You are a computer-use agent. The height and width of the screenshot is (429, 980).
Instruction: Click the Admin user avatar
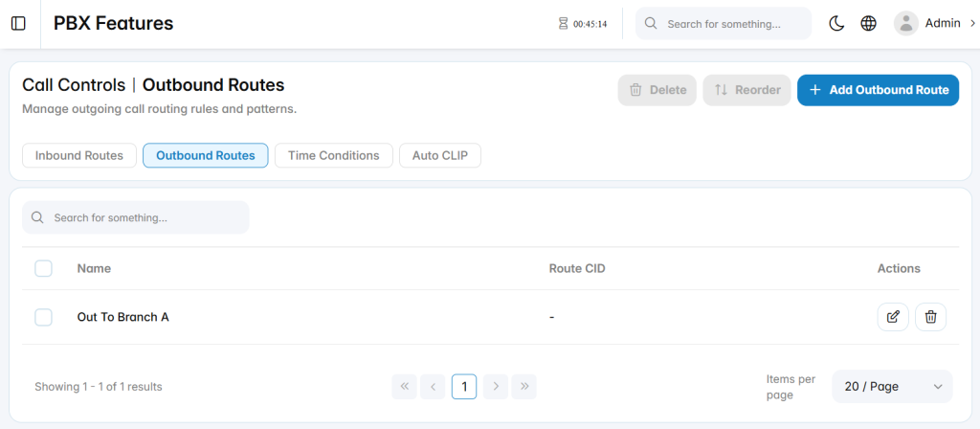pos(905,24)
